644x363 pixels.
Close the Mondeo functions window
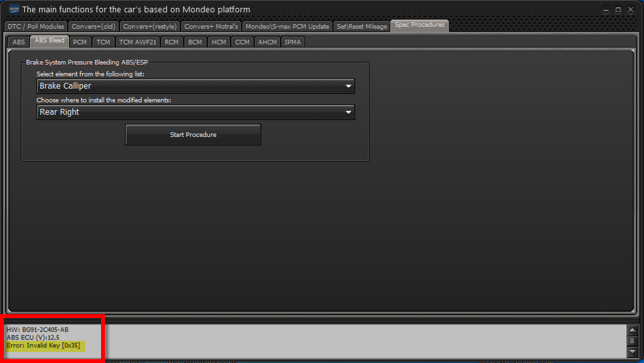[630, 10]
